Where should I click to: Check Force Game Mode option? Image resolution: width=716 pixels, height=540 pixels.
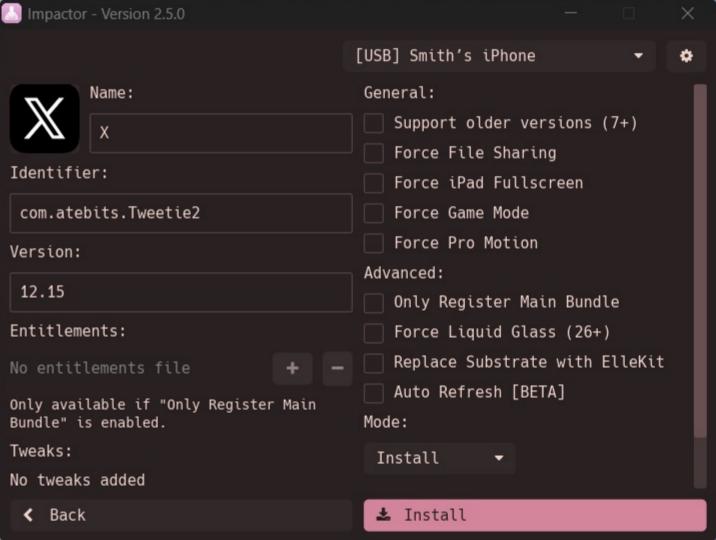(374, 213)
